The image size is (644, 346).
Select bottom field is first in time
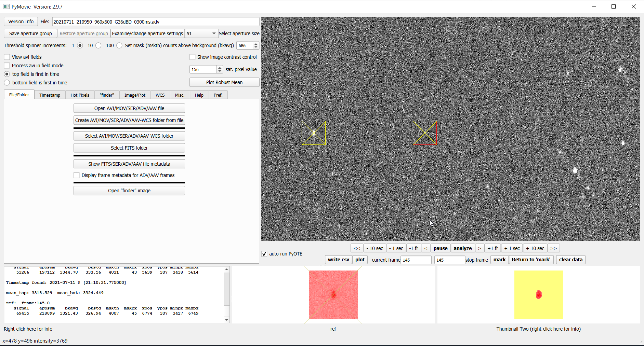click(x=7, y=83)
